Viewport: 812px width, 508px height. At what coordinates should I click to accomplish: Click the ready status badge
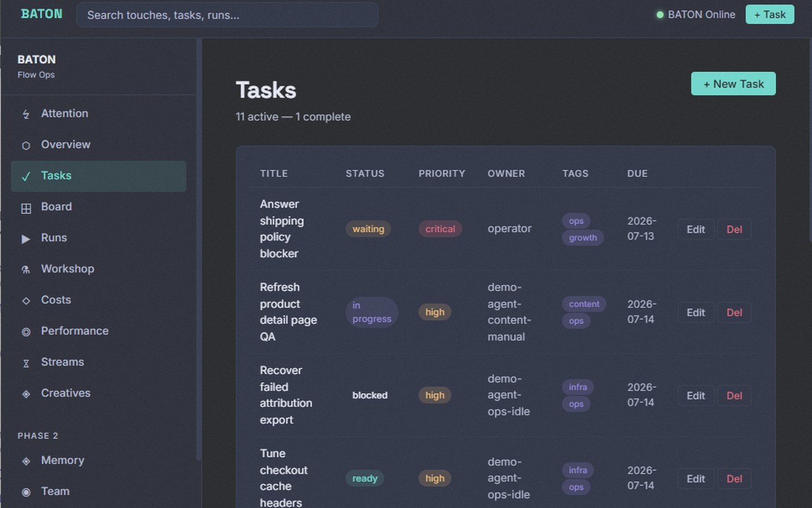click(x=365, y=479)
